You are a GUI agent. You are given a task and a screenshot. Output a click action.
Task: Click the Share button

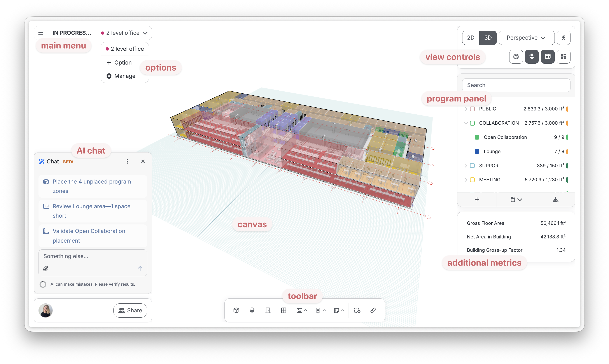click(x=130, y=311)
